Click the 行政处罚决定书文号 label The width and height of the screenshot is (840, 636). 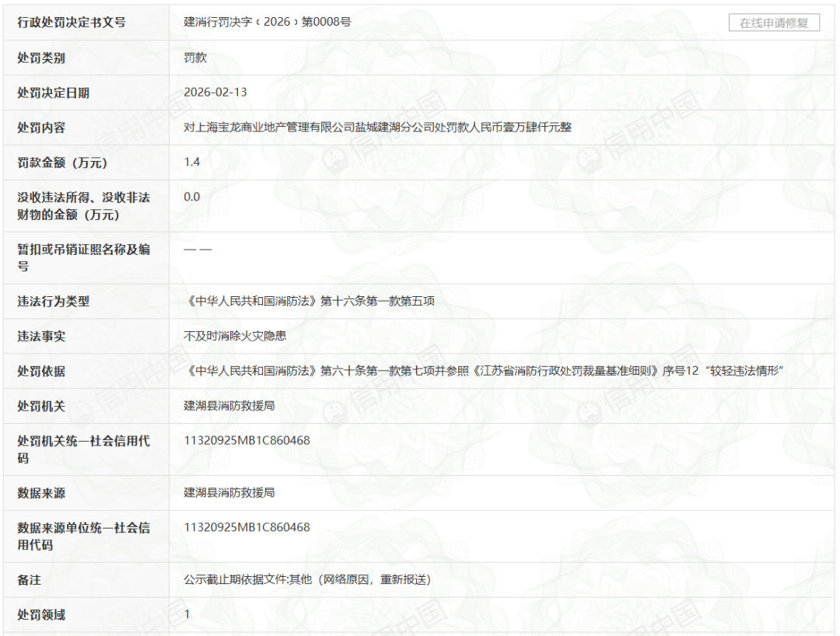pyautogui.click(x=72, y=23)
